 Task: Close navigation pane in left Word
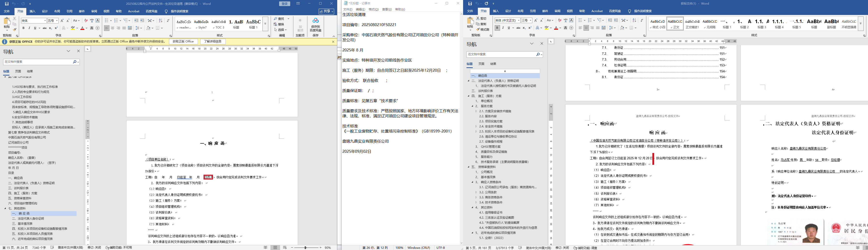click(x=78, y=51)
